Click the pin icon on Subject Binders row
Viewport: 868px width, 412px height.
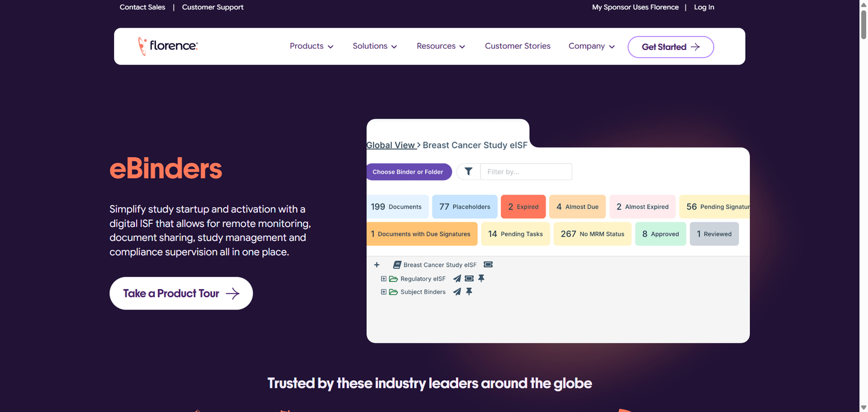click(x=469, y=292)
